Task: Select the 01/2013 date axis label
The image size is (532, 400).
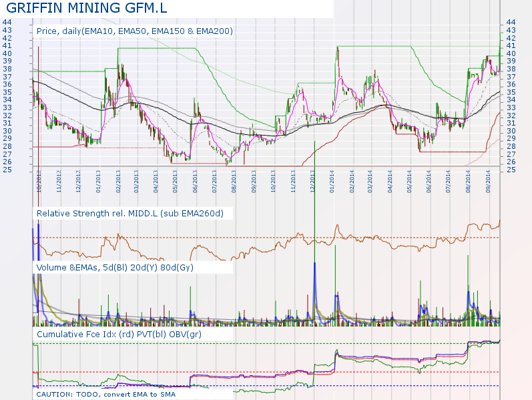Action: tap(98, 182)
